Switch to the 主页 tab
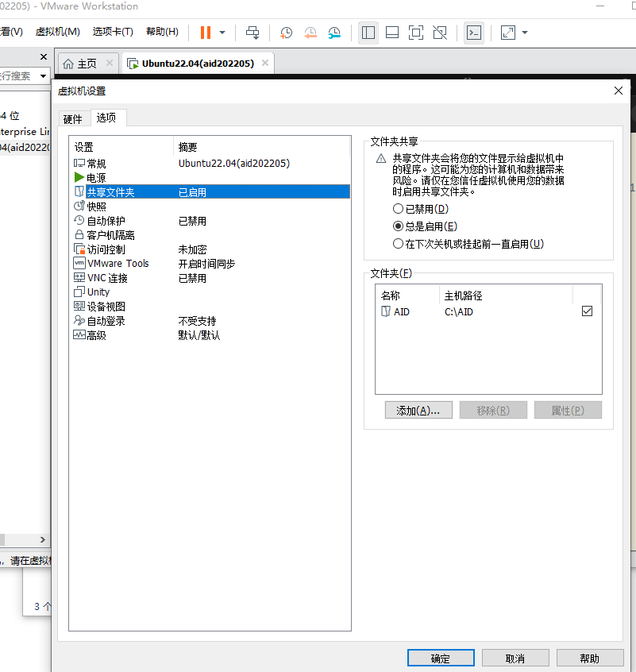The height and width of the screenshot is (672, 636). pyautogui.click(x=80, y=64)
